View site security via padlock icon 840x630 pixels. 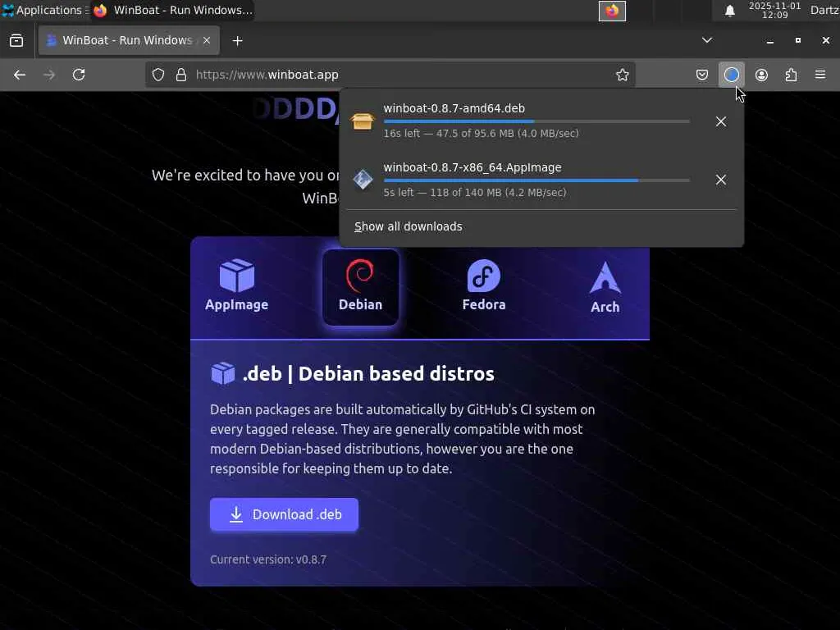(x=181, y=75)
